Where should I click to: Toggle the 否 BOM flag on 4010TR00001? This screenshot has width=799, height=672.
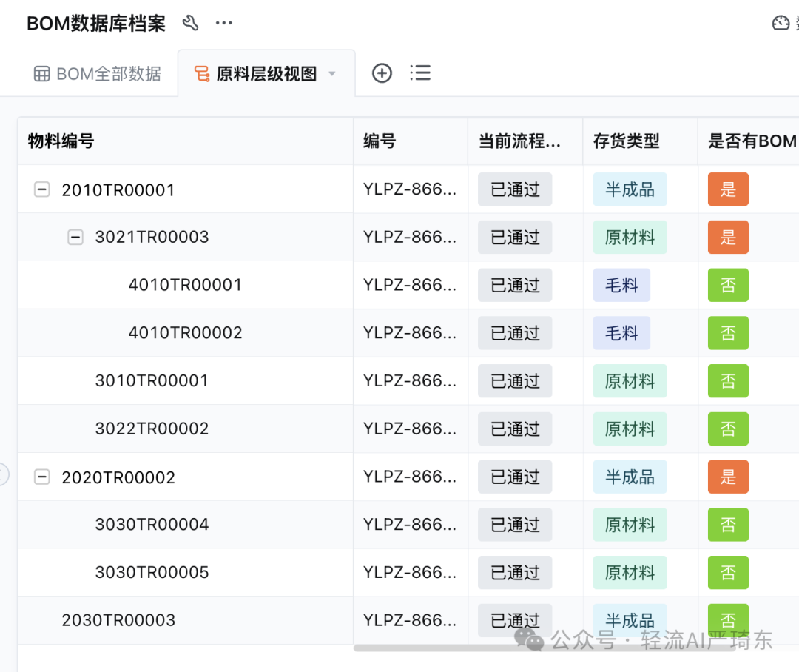click(x=728, y=285)
